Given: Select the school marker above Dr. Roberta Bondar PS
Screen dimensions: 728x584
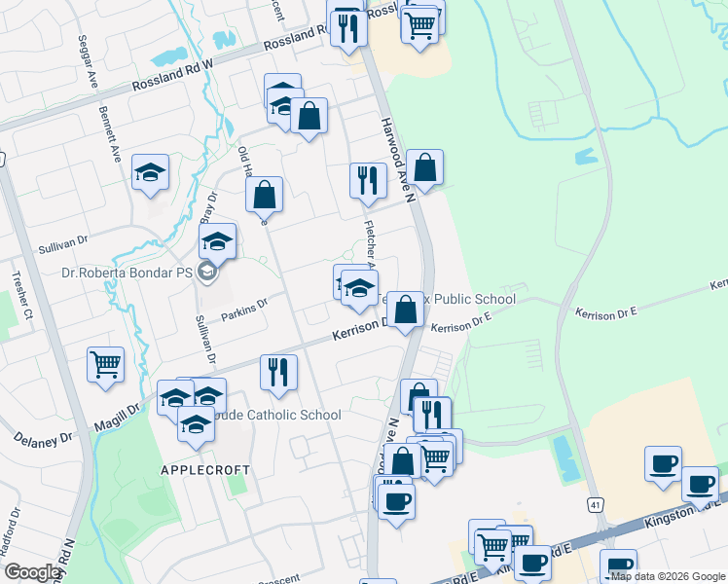Looking at the screenshot, I should tap(217, 241).
